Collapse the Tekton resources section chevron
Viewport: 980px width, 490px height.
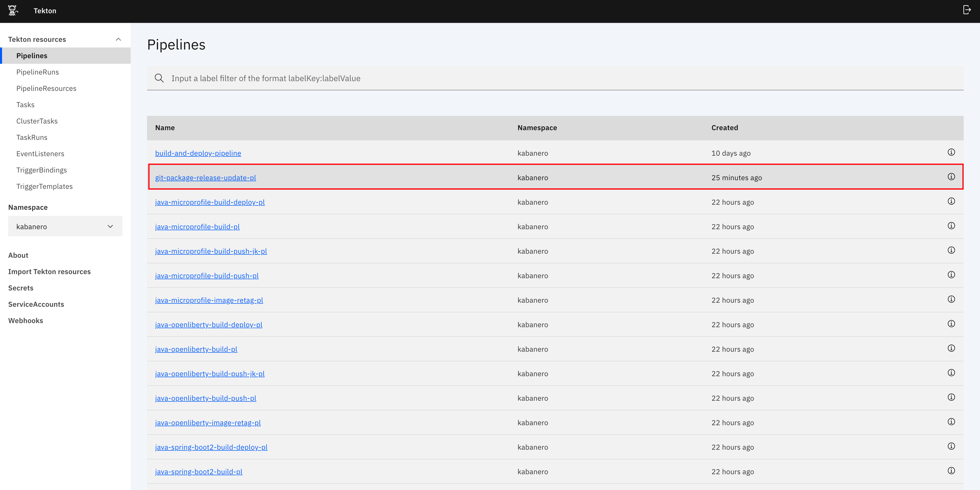(118, 39)
